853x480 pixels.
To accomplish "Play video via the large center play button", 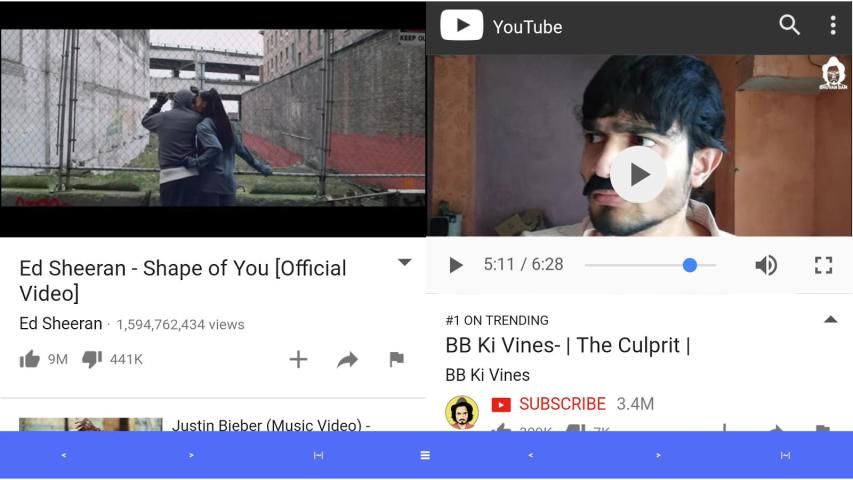I will [x=638, y=175].
